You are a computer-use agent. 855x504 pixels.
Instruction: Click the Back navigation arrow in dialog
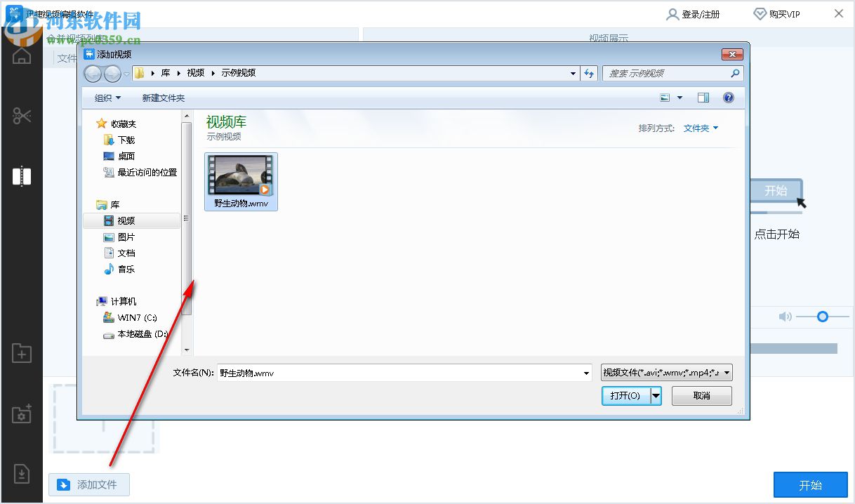(x=93, y=73)
